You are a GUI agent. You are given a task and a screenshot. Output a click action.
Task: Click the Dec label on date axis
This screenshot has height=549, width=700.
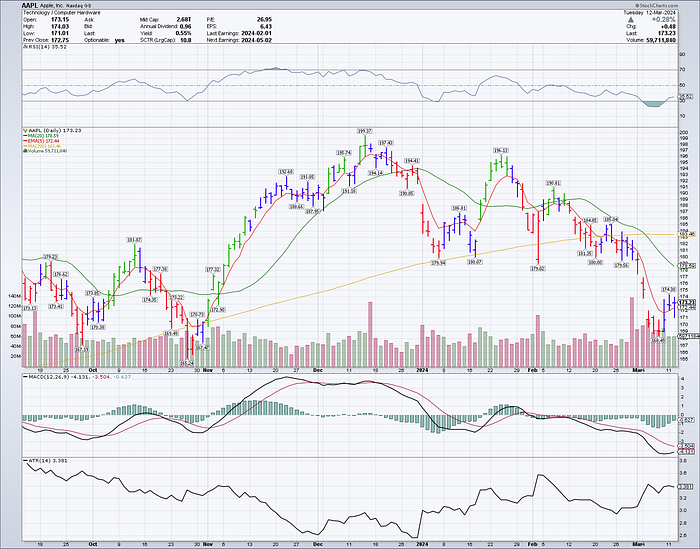pos(317,370)
